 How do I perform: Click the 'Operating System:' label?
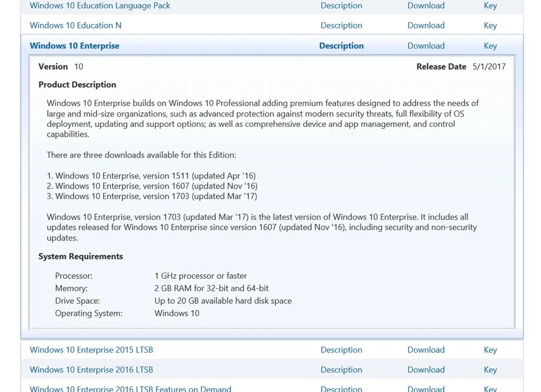pyautogui.click(x=89, y=313)
